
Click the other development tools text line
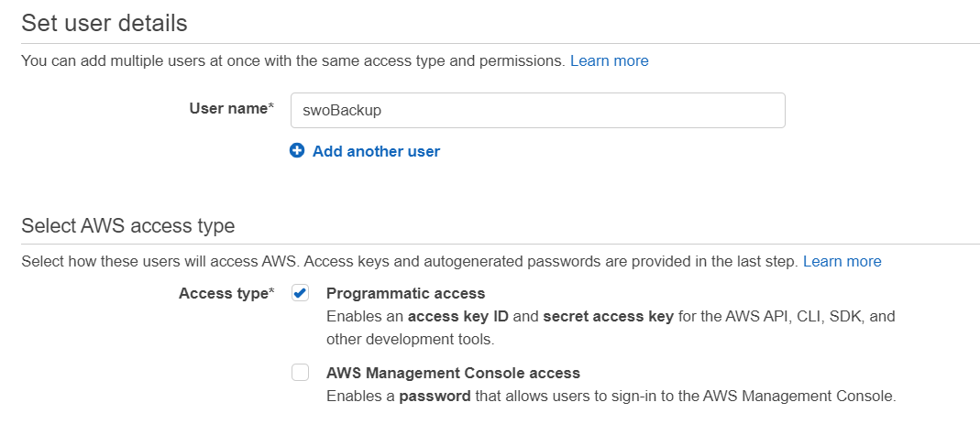410,339
